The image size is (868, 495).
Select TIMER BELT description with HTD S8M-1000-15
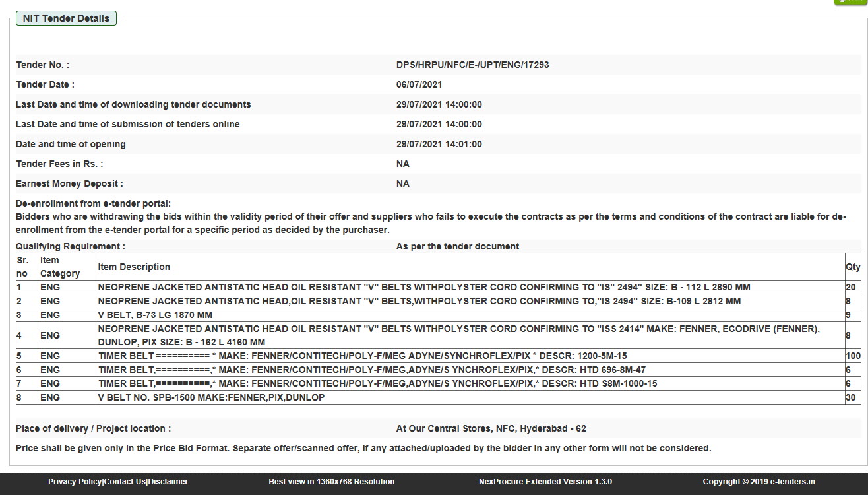point(378,383)
